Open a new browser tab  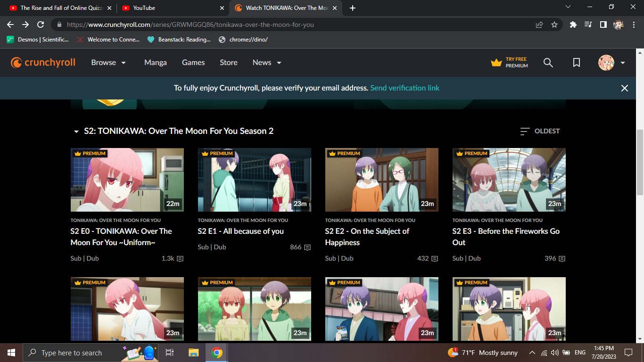[x=353, y=8]
